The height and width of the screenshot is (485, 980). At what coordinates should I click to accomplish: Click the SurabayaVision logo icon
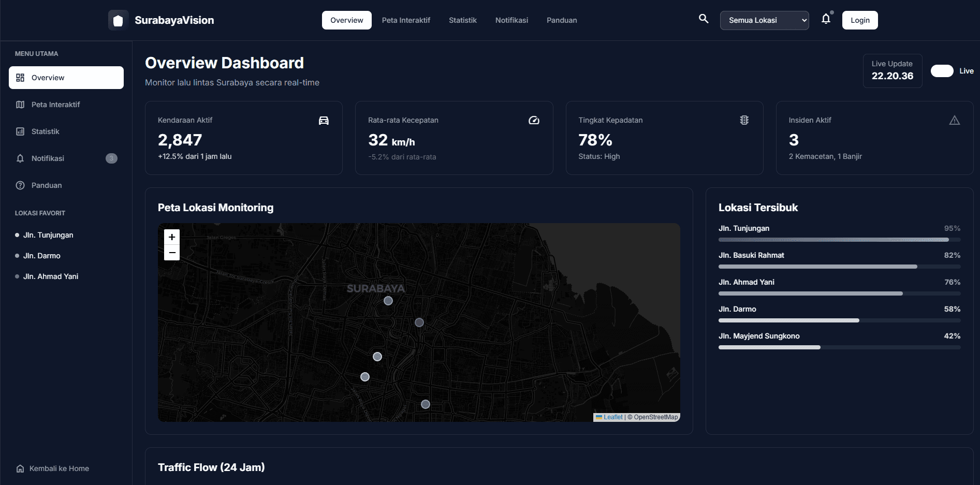click(118, 20)
